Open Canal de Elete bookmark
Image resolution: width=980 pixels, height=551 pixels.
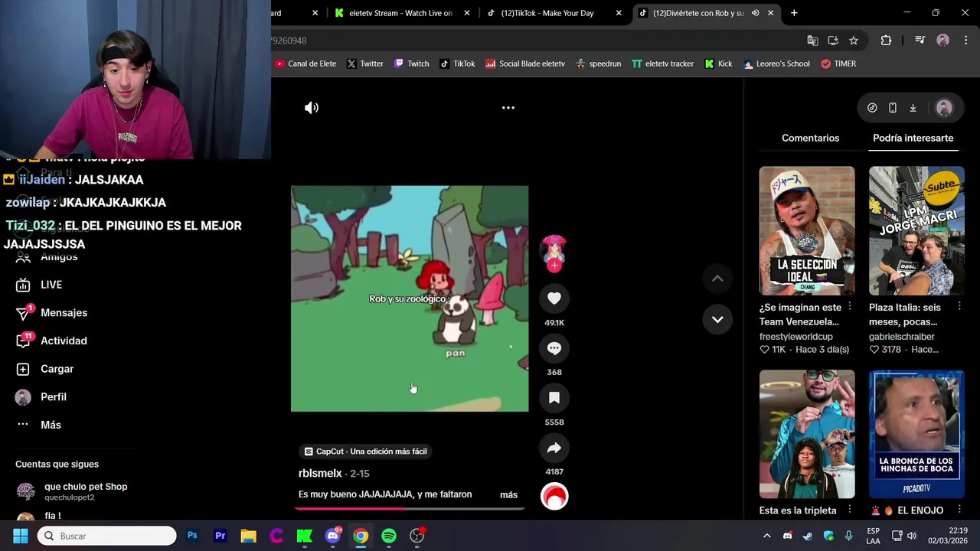click(305, 64)
